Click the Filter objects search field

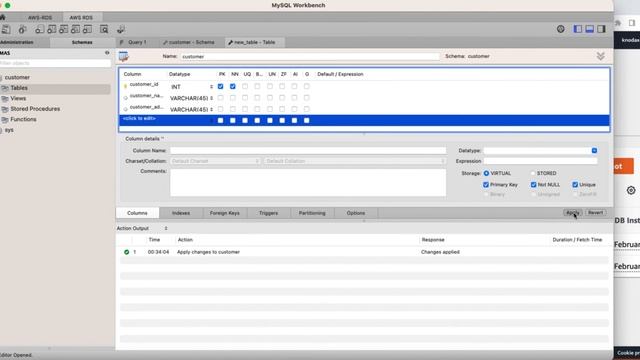(55, 63)
